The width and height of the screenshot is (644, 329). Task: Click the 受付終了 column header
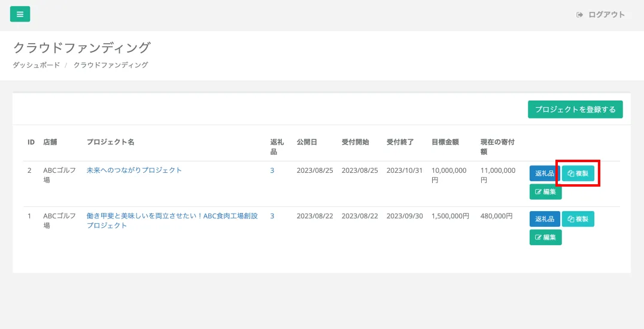tap(400, 142)
